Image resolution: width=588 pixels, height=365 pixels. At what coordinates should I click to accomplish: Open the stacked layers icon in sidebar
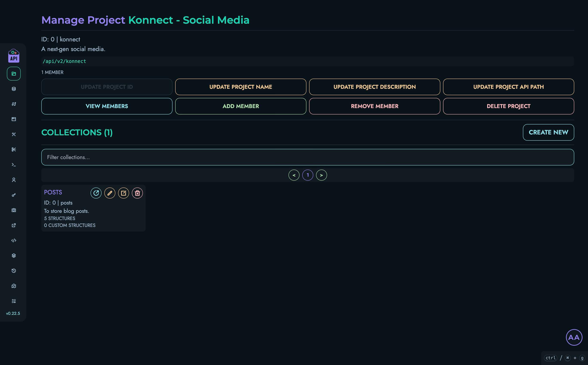[x=14, y=256]
